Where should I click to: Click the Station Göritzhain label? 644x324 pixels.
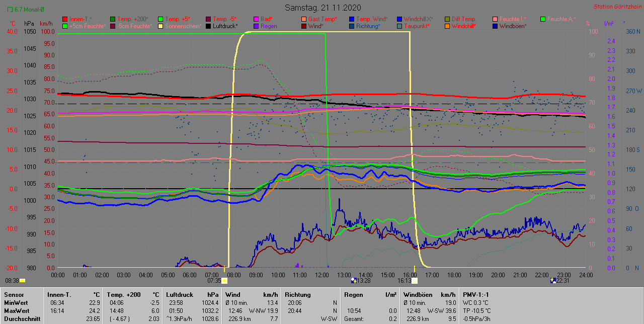tap(616, 7)
